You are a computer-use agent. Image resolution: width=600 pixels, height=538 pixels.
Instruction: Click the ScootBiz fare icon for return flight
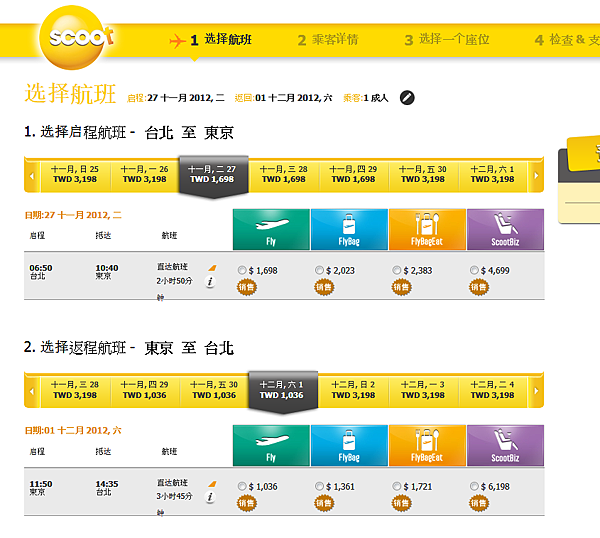pos(505,445)
